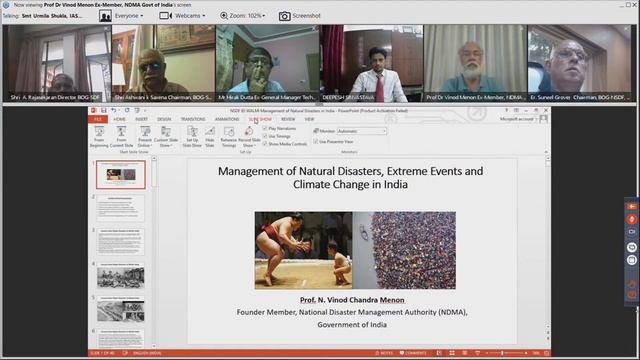Switch to the REVIEW ribbon tab

[x=288, y=119]
